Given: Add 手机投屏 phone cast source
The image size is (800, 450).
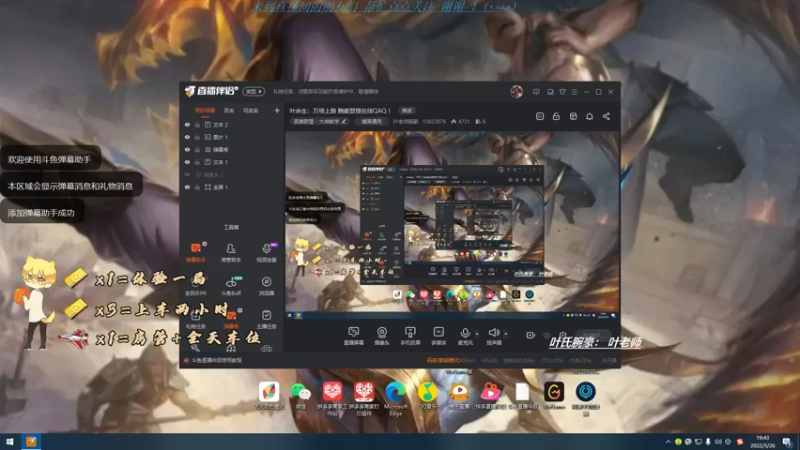Looking at the screenshot, I should tap(410, 336).
